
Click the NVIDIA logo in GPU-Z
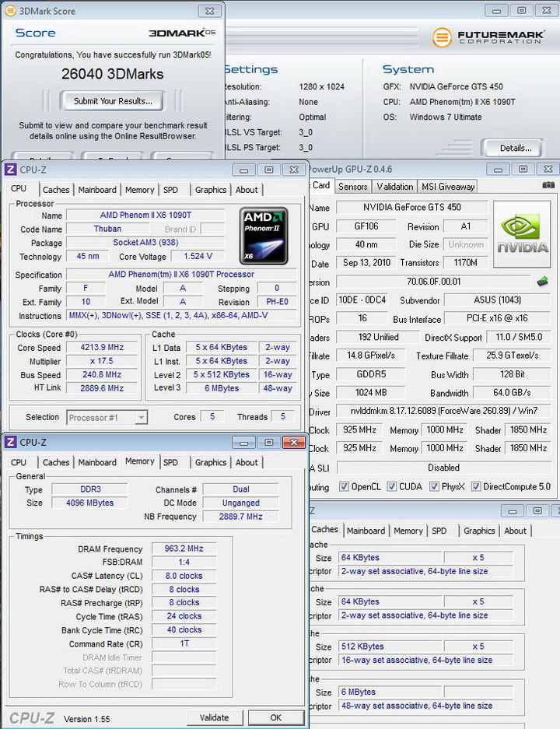522,234
